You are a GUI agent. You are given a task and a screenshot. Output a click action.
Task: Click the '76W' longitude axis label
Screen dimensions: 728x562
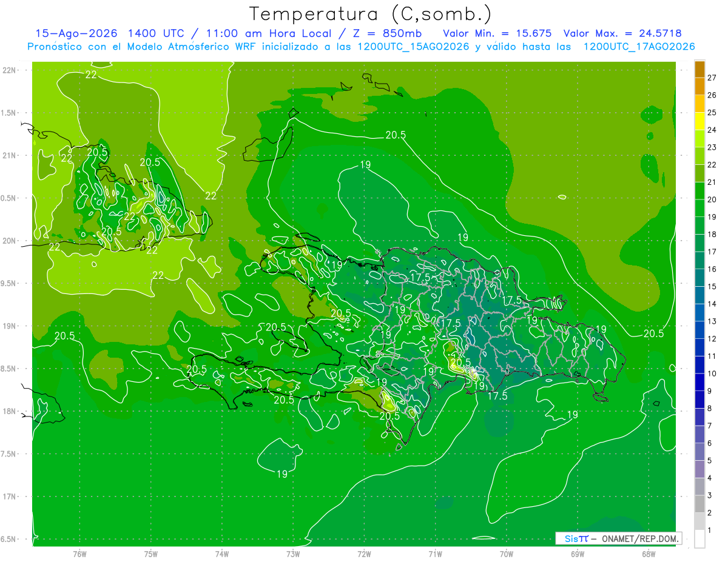pyautogui.click(x=79, y=555)
